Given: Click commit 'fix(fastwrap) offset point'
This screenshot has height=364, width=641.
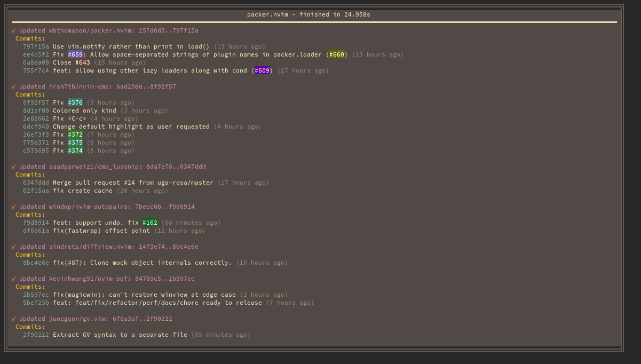Looking at the screenshot, I should (x=101, y=231).
